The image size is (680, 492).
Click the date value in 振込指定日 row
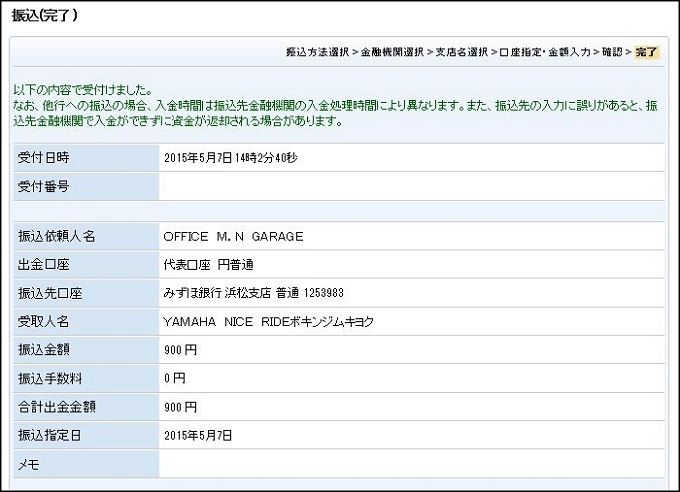[x=197, y=436]
